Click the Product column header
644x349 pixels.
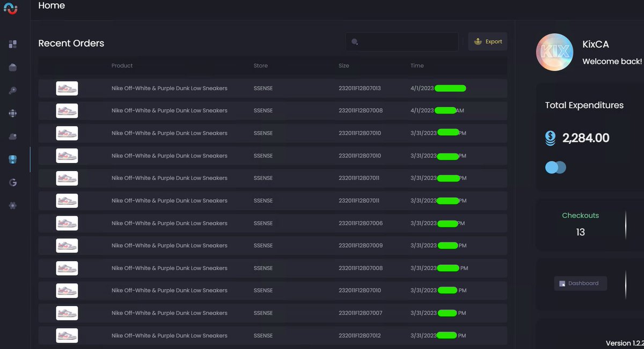(x=122, y=66)
